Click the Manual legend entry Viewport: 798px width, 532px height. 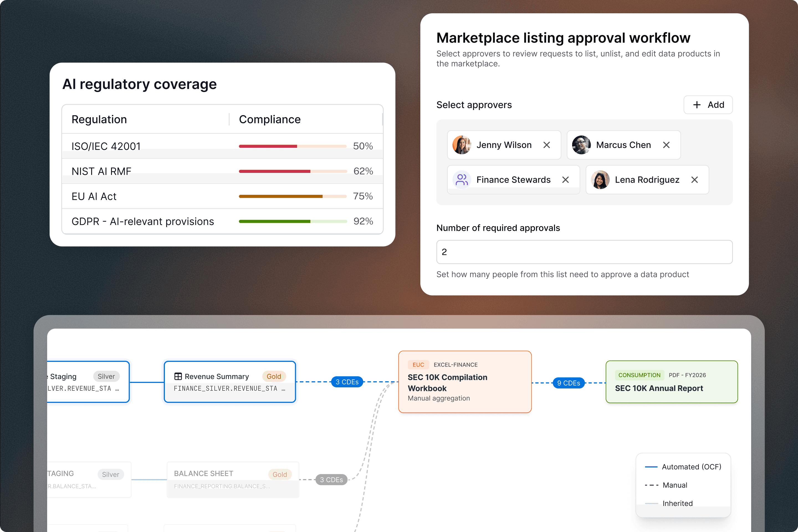(666, 485)
